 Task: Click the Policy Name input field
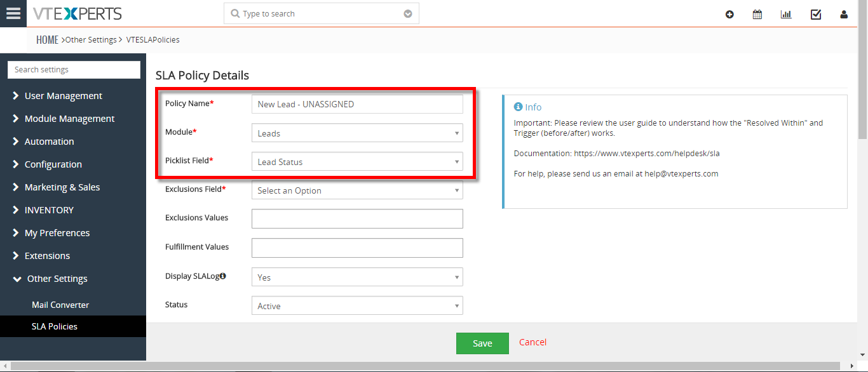[x=357, y=104]
